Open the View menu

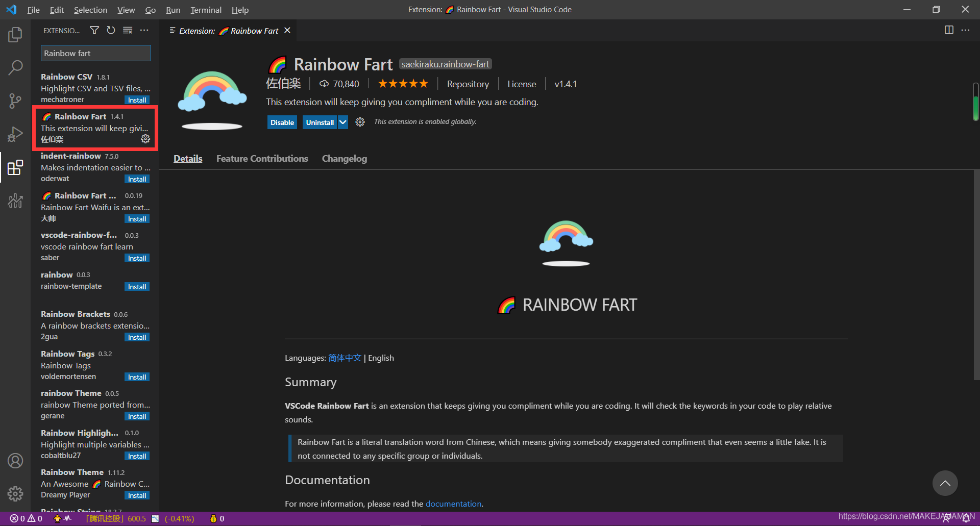click(126, 10)
